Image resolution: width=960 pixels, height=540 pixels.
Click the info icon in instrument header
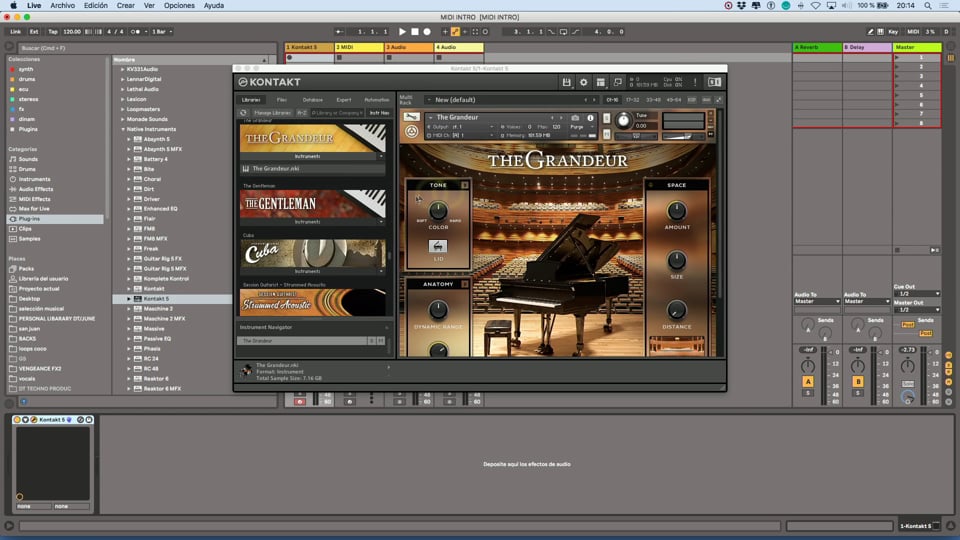pos(590,118)
